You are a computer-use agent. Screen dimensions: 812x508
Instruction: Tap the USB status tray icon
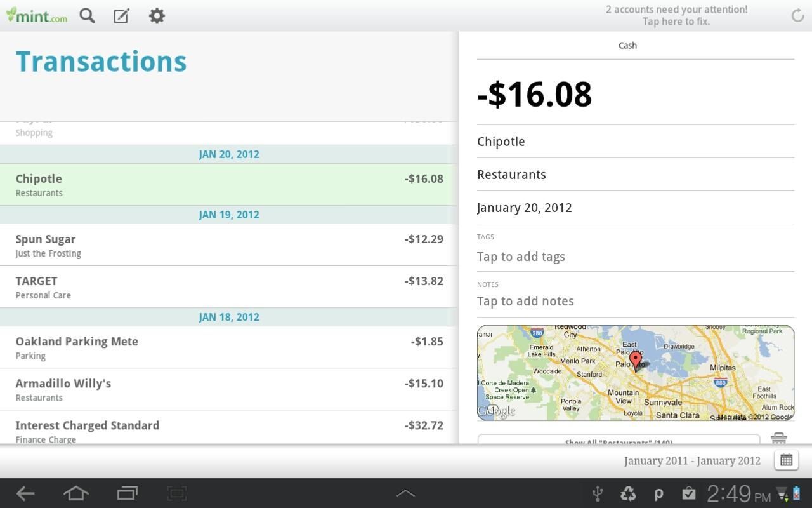(597, 493)
